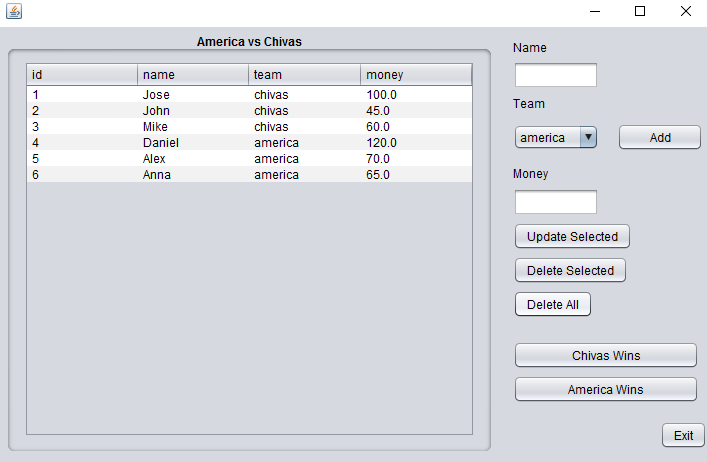Click the id cell with value 3
Image resolution: width=707 pixels, height=462 pixels.
[x=82, y=127]
